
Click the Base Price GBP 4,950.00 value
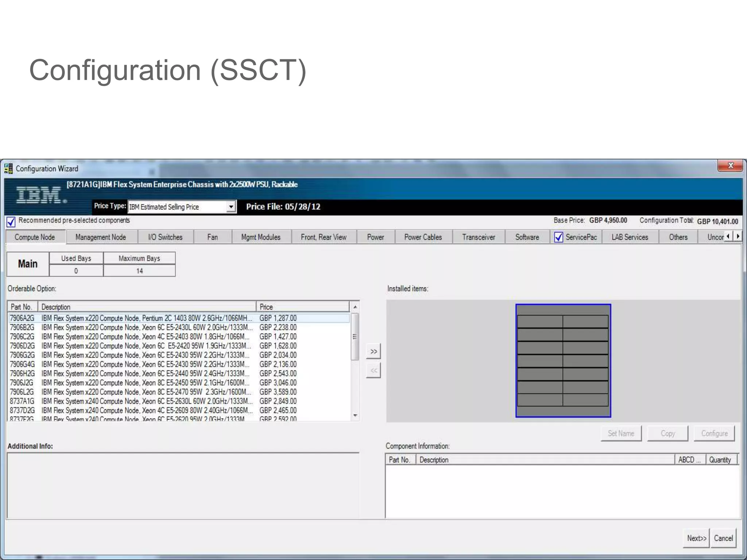click(608, 220)
